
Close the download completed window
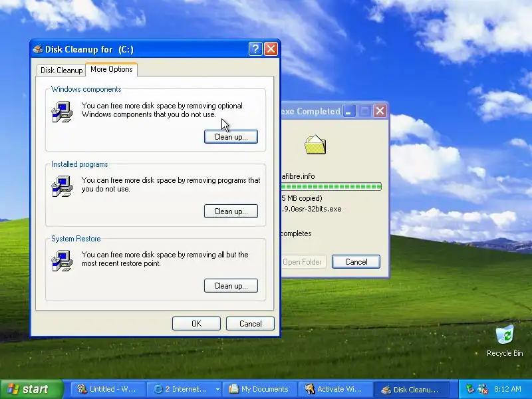point(380,110)
